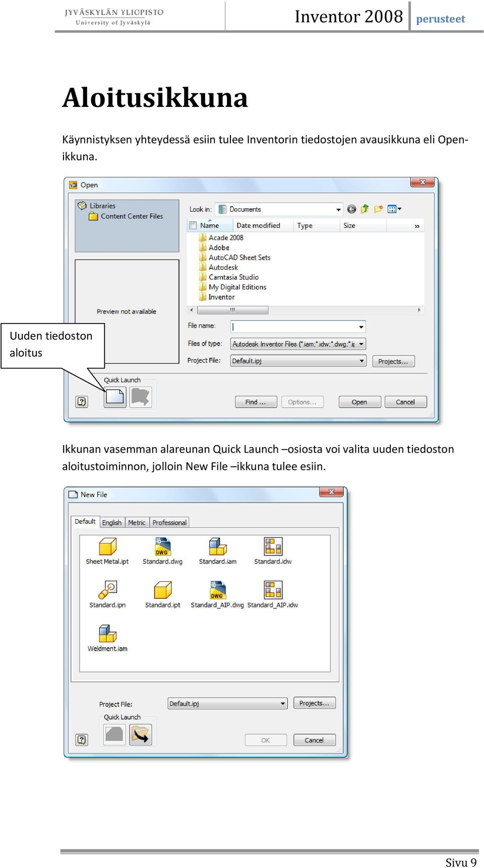
Task: Cancel the New File dialog
Action: point(314,740)
